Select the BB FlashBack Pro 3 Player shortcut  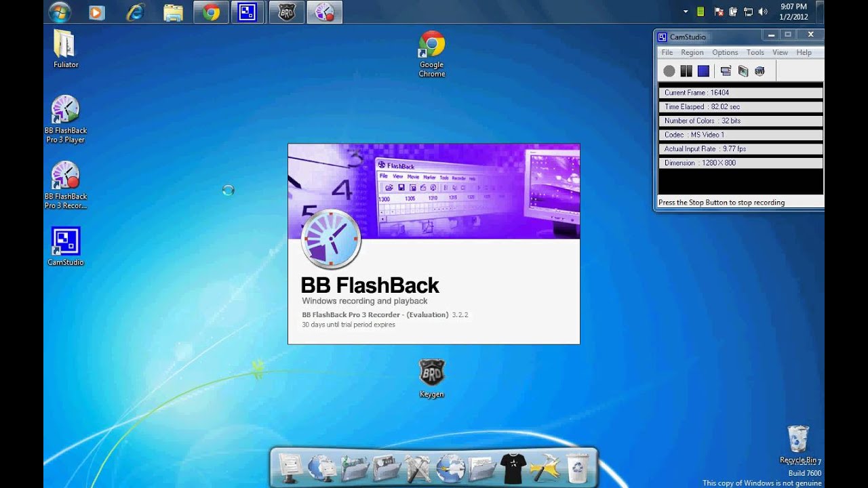click(66, 119)
